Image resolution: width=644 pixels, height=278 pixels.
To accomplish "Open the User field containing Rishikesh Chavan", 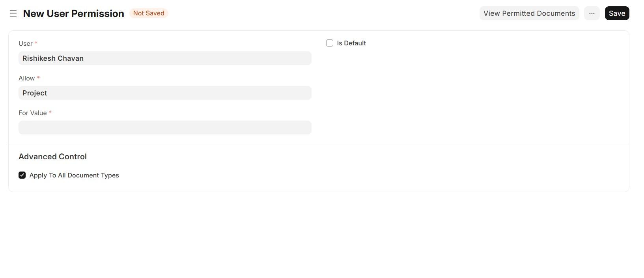I will [165, 58].
